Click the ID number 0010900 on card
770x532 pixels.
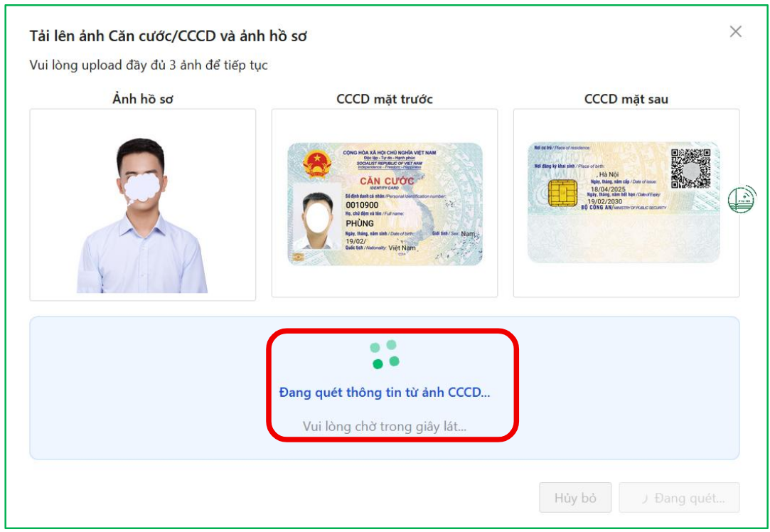pos(362,205)
